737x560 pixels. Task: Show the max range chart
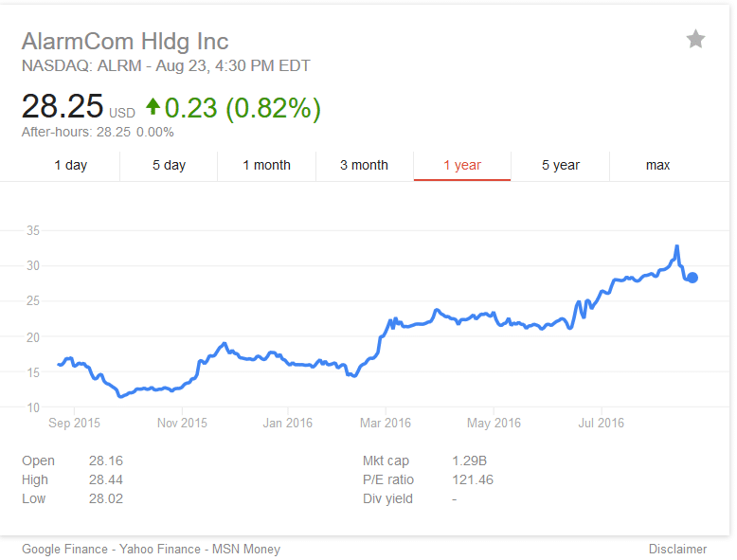(657, 166)
